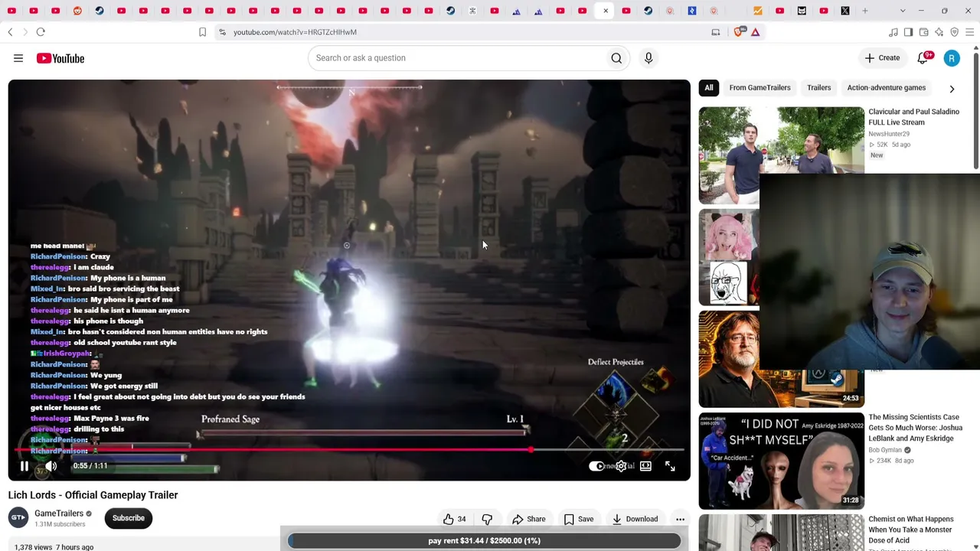Open the Brave Wallet icon
Viewport: 980px width, 551px height.
click(924, 32)
